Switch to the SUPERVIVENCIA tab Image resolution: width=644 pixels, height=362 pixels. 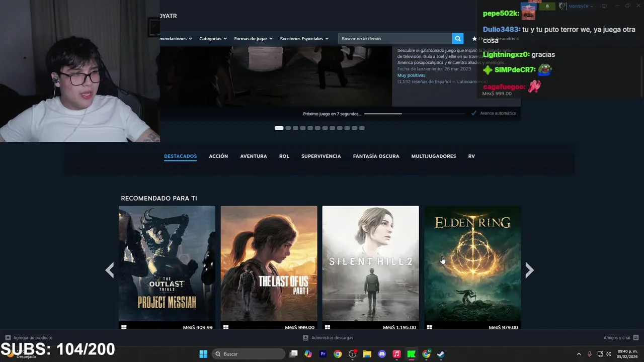pyautogui.click(x=321, y=156)
